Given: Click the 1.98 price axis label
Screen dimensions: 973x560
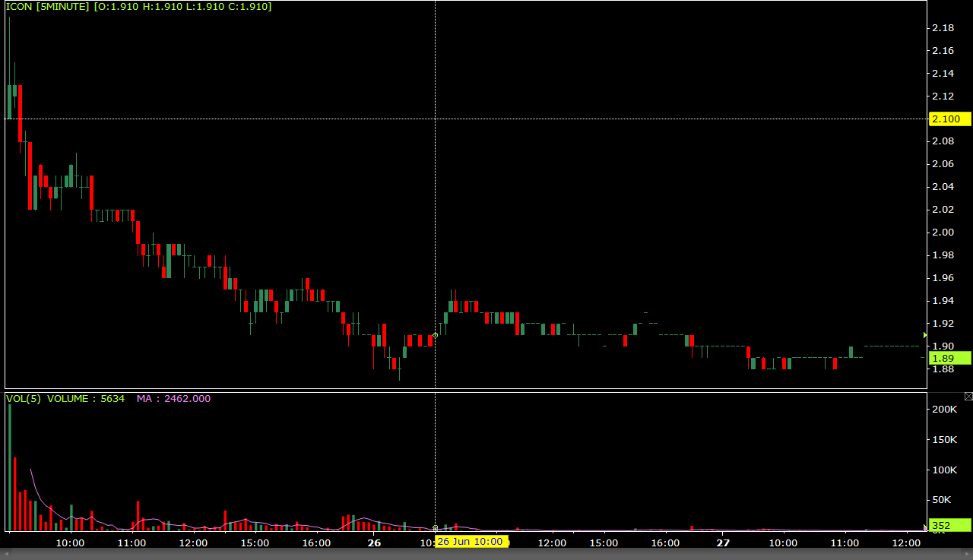Looking at the screenshot, I should [943, 255].
